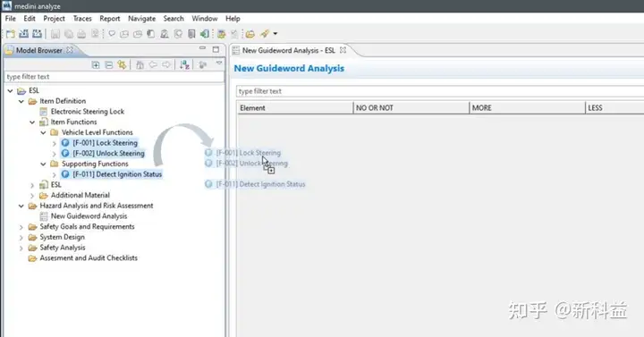Open the dropdown arrow beside the rocket icon
The image size is (644, 337).
[x=275, y=34]
